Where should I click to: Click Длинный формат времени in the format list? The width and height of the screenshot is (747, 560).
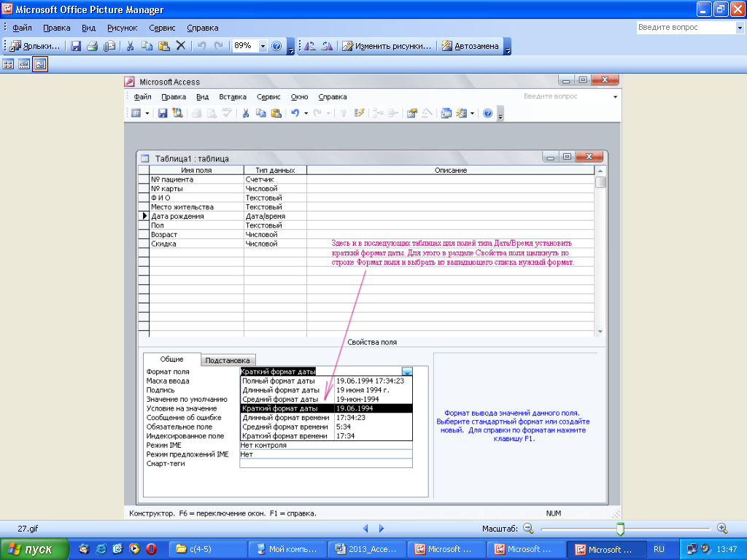(326, 418)
